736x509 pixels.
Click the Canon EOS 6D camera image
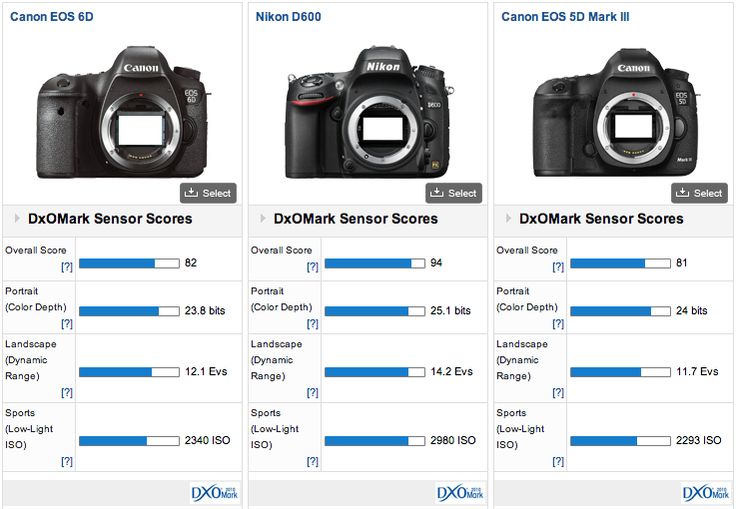(124, 112)
